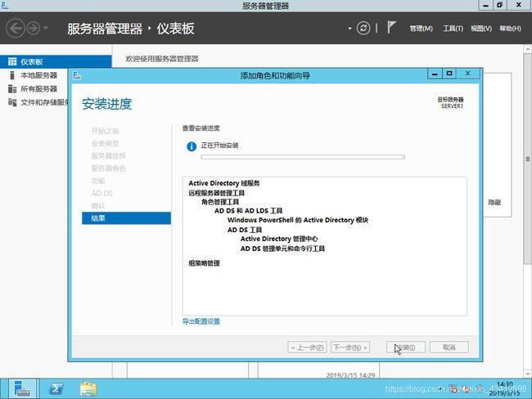Screen dimensions: 532x399
Task: Open File Explorer from the taskbar
Action: click(88, 389)
